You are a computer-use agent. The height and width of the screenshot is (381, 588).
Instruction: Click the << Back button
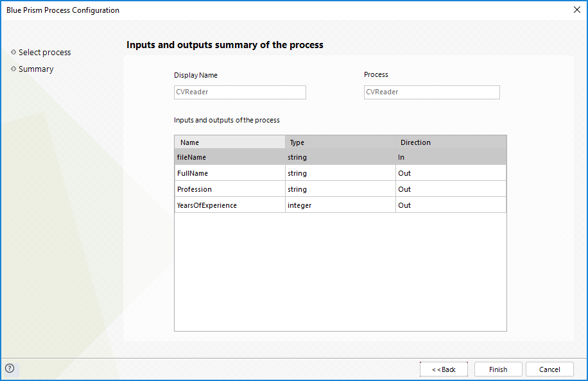point(444,369)
